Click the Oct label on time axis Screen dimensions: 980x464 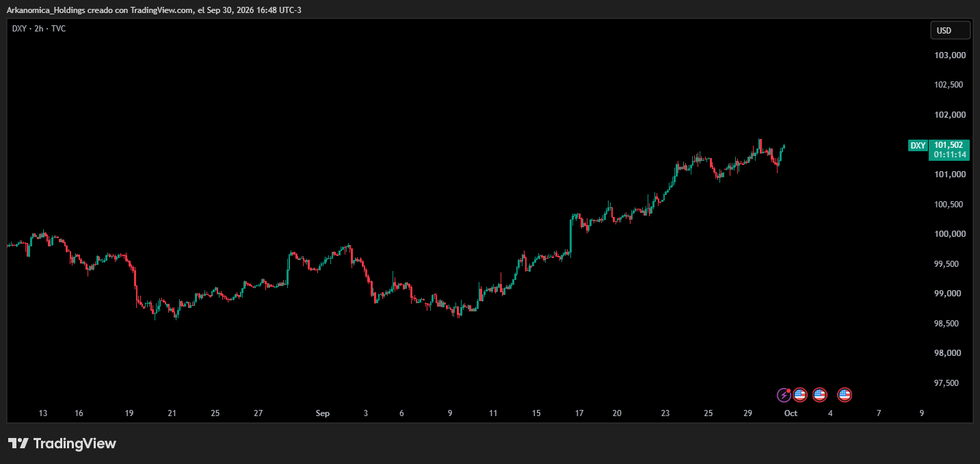click(791, 413)
